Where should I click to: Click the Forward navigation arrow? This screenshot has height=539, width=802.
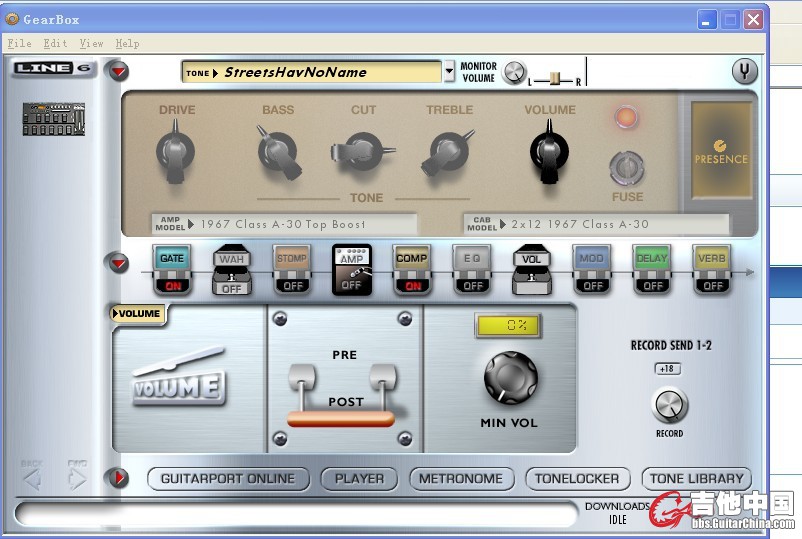click(x=77, y=479)
